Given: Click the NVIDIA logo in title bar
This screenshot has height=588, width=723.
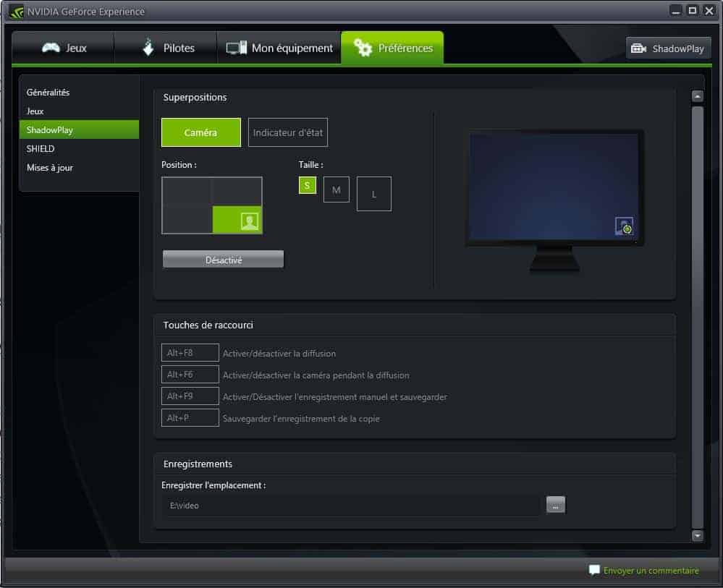Looking at the screenshot, I should coord(16,11).
